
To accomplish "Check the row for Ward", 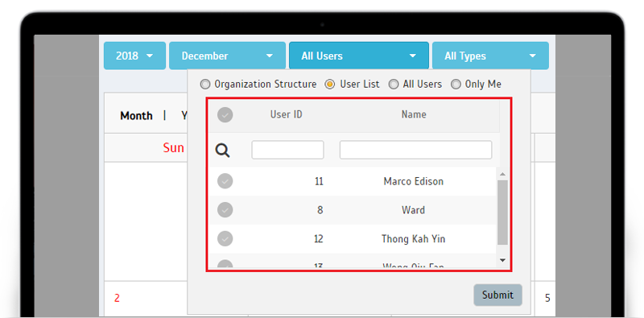I will [225, 210].
